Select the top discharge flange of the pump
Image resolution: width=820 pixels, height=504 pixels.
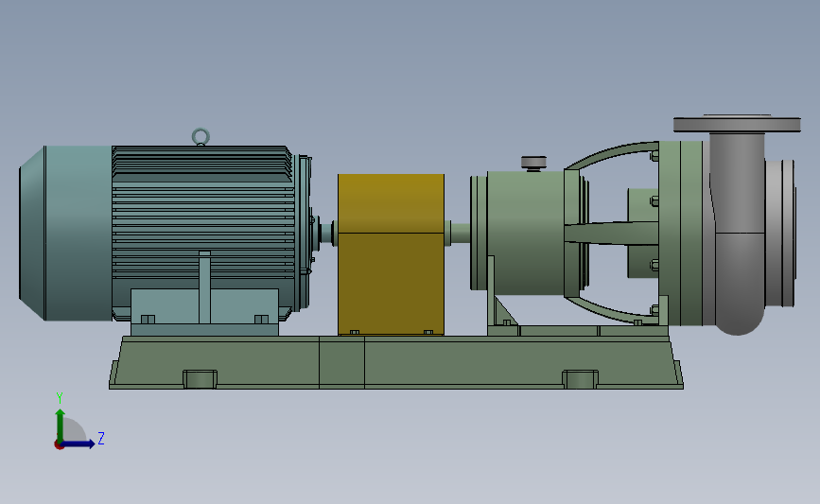(737, 124)
